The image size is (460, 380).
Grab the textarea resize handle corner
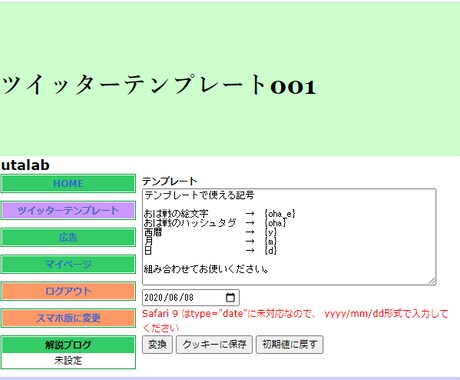[x=432, y=281]
